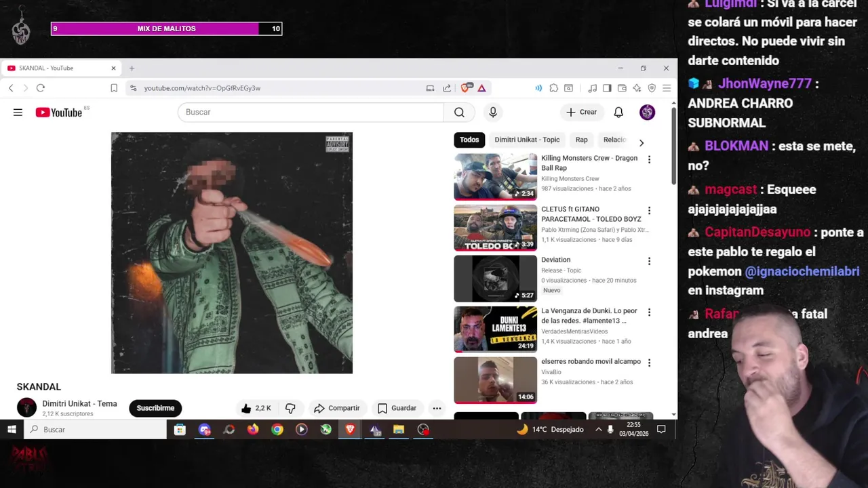868x488 pixels.
Task: Like the SKANDAL video
Action: pyautogui.click(x=256, y=408)
